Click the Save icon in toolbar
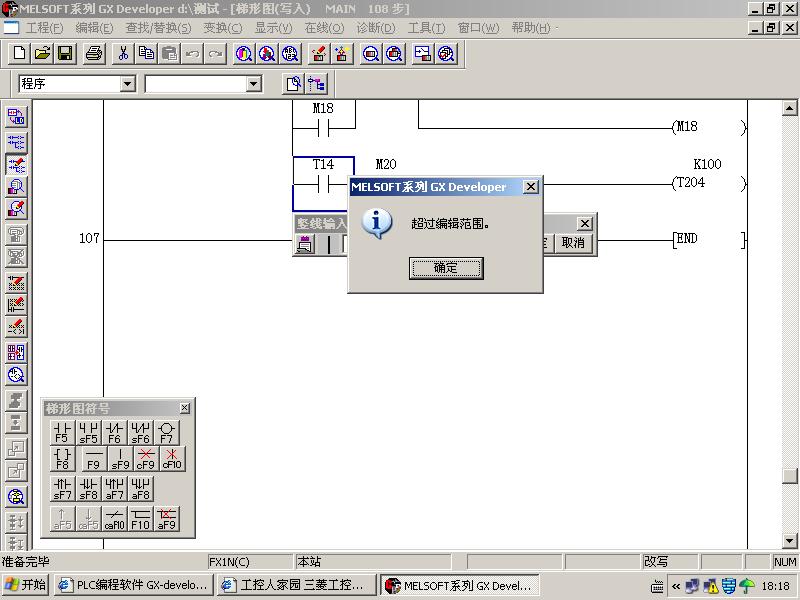This screenshot has width=800, height=600. [65, 53]
